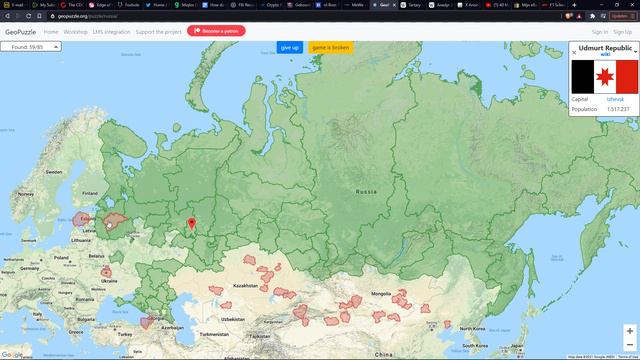Click the population value 1,517,237

point(618,109)
